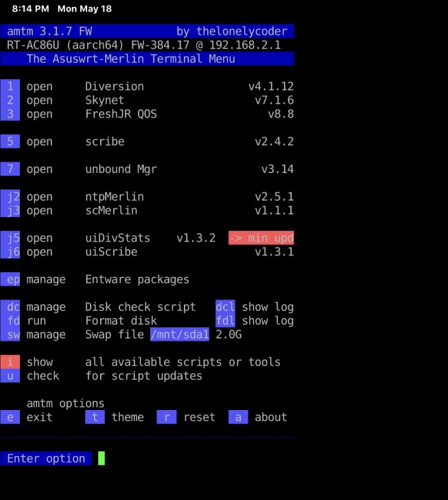Click version 'v1.3.1' text
The image size is (448, 500).
274,252
